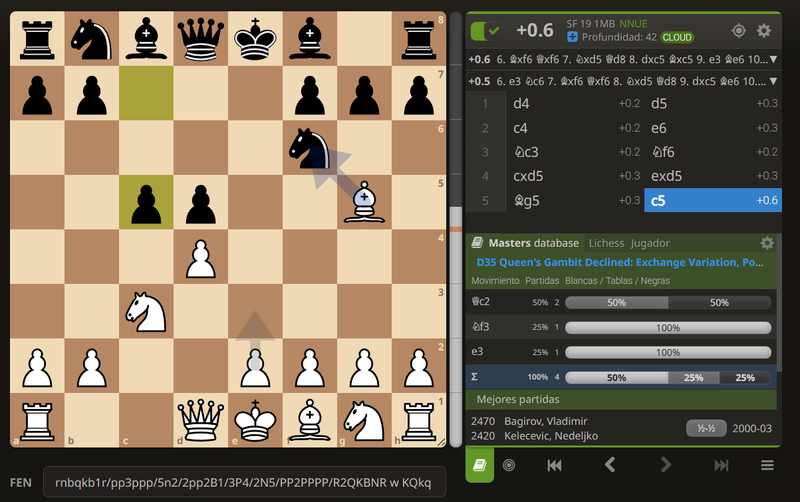Choose explorer move Qc2 row

point(621,302)
